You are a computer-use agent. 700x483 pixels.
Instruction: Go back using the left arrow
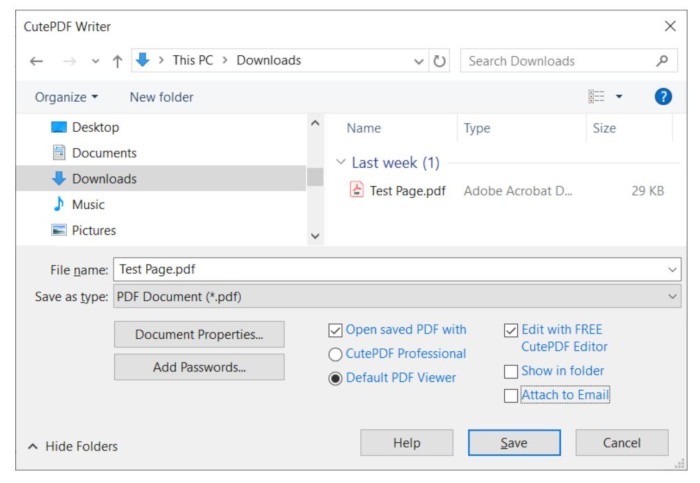click(36, 61)
